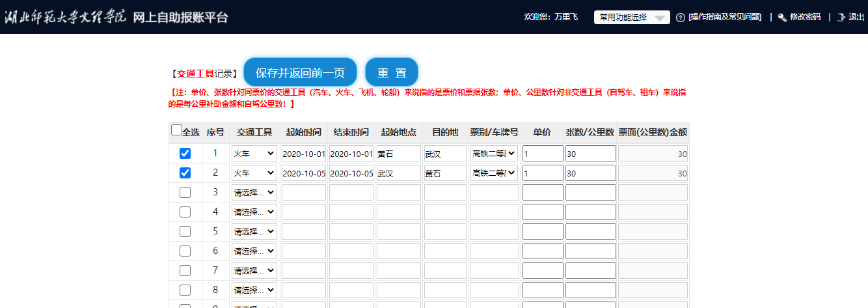Viewport: 868px width, 308px height.
Task: Click the university logo in the header
Action: [65, 17]
